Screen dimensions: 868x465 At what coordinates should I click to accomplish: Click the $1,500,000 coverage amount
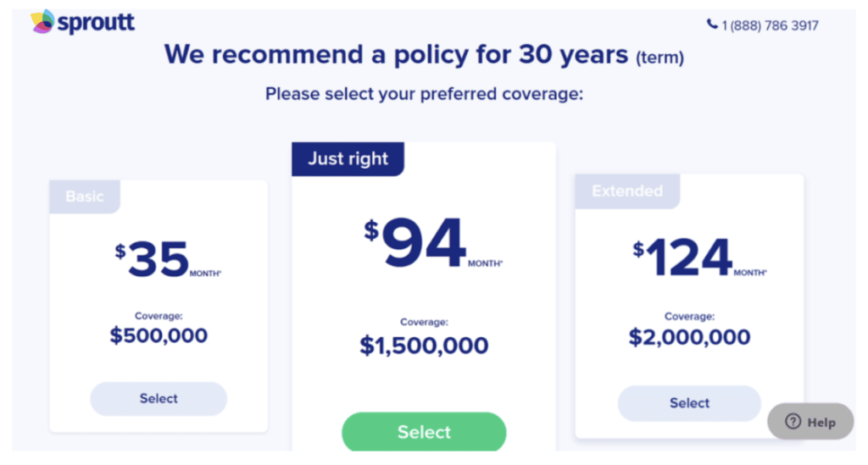(x=424, y=346)
